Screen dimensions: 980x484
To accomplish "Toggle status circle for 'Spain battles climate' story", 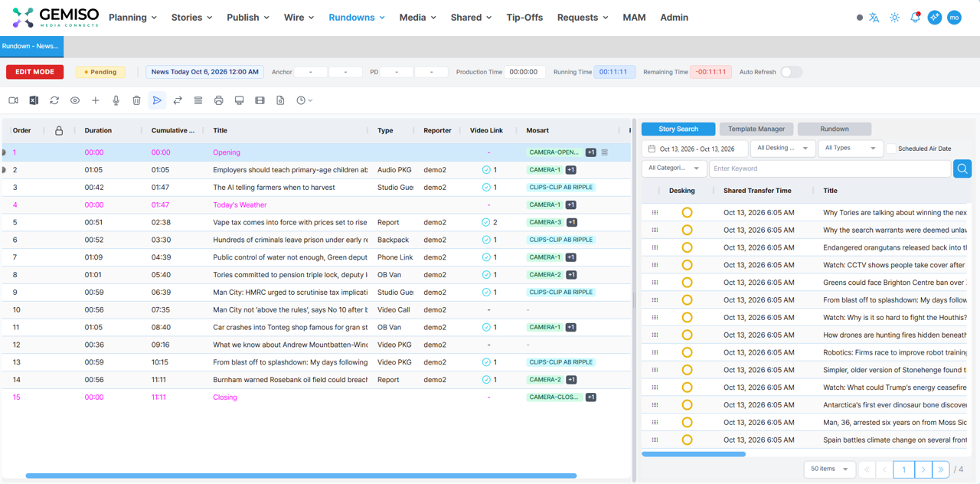I will click(687, 440).
